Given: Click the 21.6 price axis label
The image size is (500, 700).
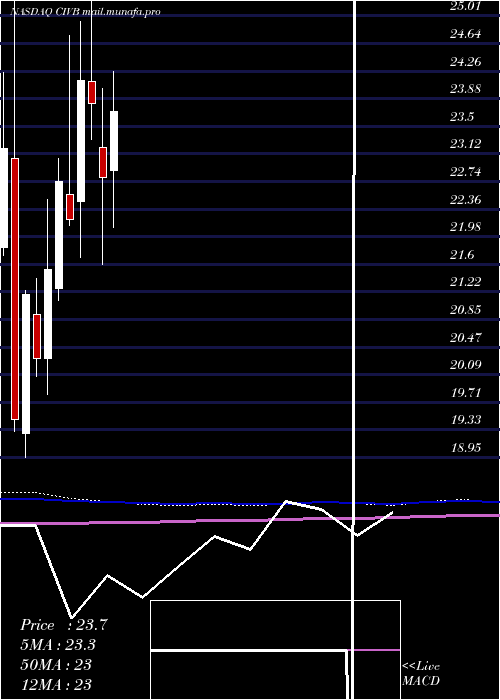Looking at the screenshot, I should point(462,254).
